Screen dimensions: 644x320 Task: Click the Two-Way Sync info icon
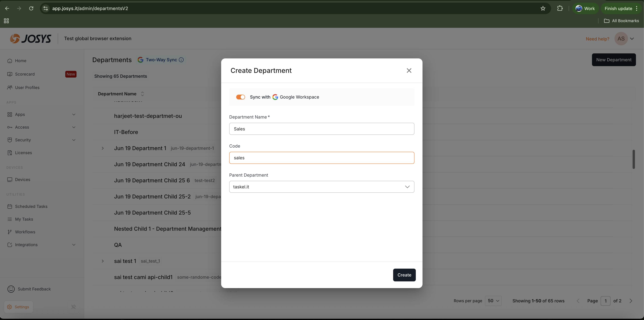coord(182,60)
